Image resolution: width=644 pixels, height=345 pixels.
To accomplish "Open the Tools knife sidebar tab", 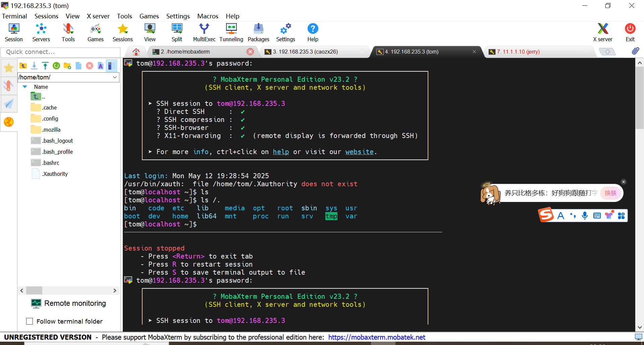I will 9,86.
